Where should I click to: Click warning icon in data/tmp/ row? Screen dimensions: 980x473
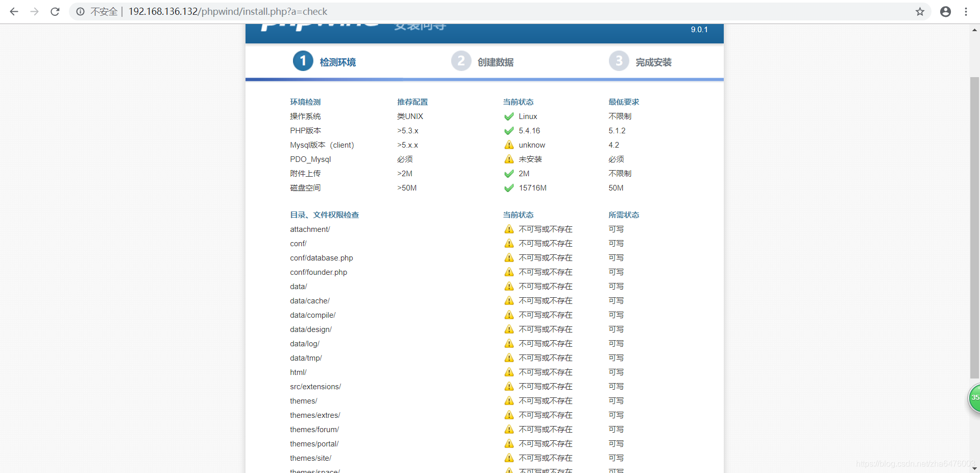tap(509, 358)
